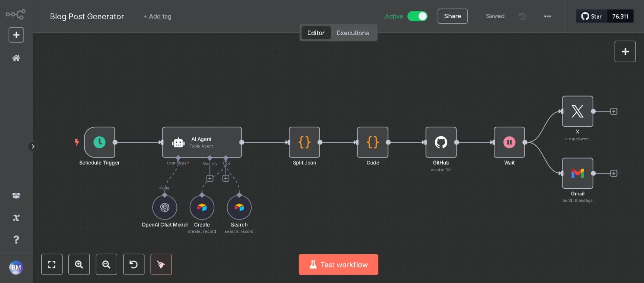Screen dimensions: 644x283
Task: Expand the sidebar with the chevron arrow
Action: (33, 146)
